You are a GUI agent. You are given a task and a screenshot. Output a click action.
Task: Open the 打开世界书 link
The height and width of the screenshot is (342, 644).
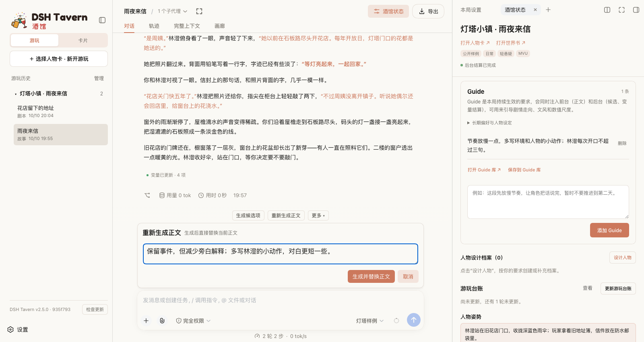coord(511,43)
